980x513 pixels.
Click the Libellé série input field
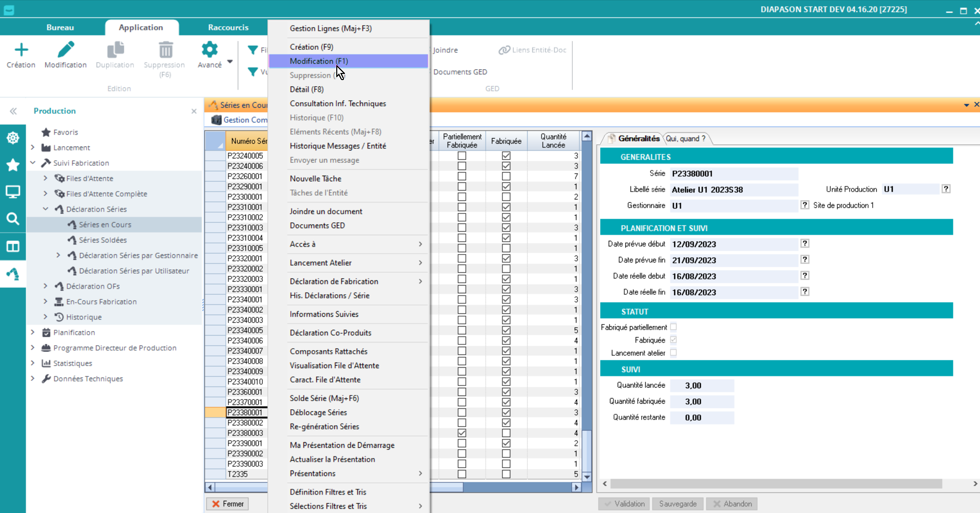pos(734,190)
